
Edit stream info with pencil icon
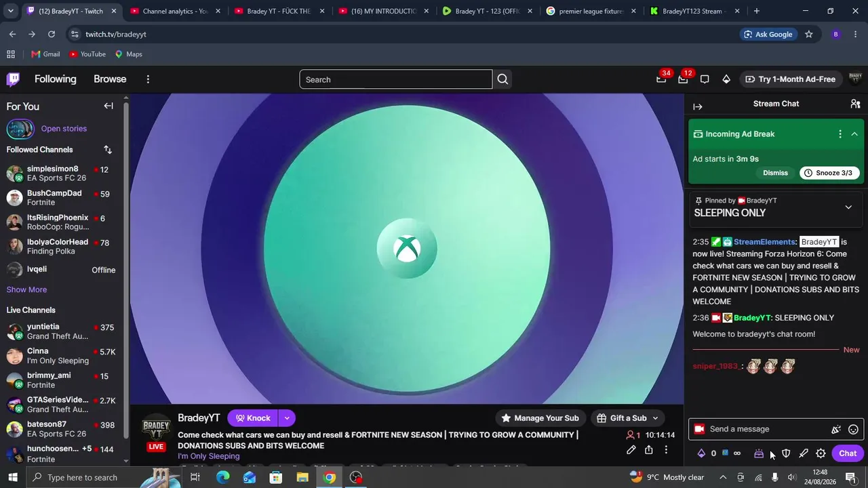click(x=631, y=450)
